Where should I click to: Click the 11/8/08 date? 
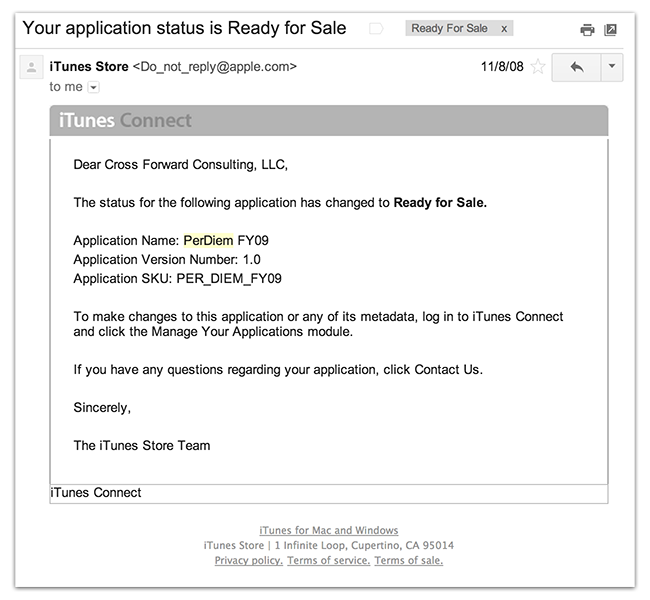(502, 67)
